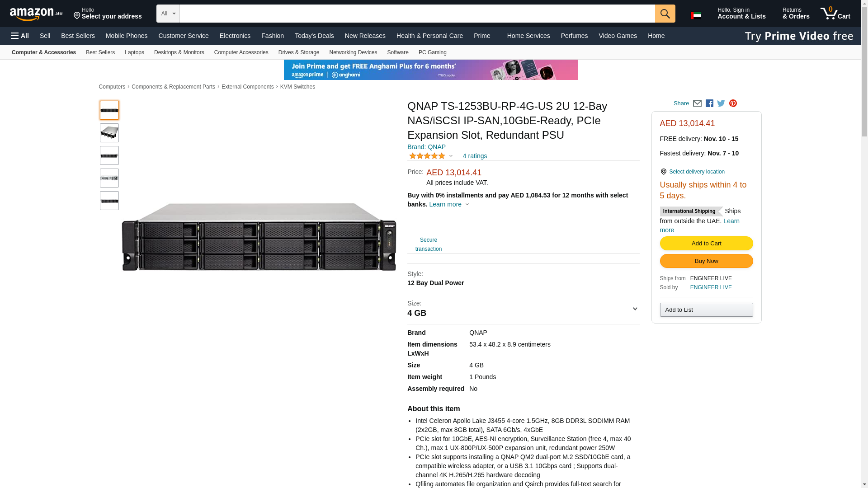Screen dimensions: 868x488
Task: Open search category All dropdown
Action: tap(168, 14)
